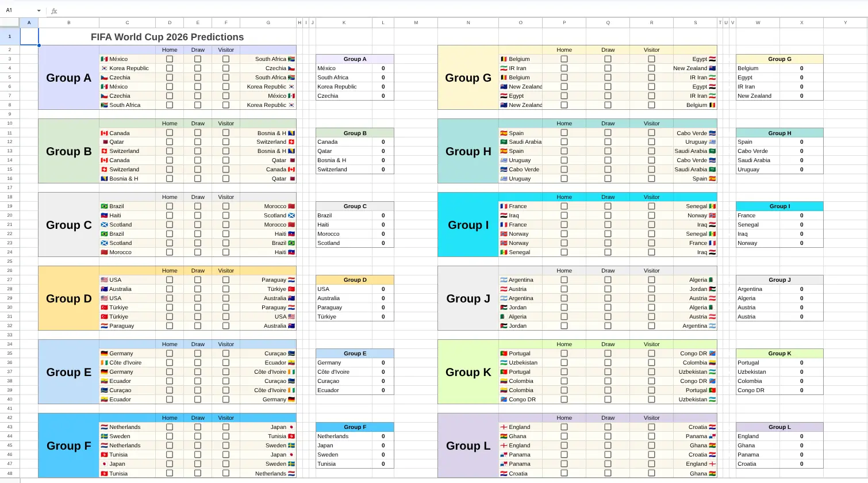Click the A1 name box field

point(19,10)
